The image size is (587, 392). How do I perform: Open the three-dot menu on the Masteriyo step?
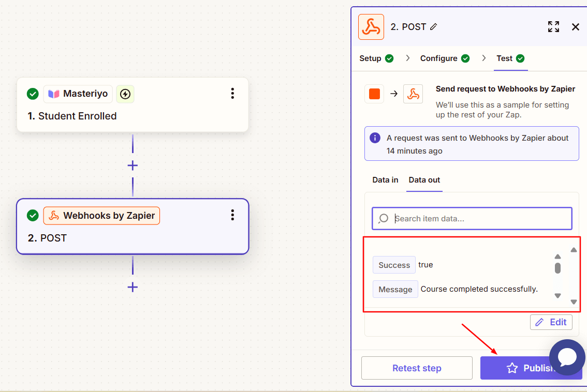pos(232,94)
